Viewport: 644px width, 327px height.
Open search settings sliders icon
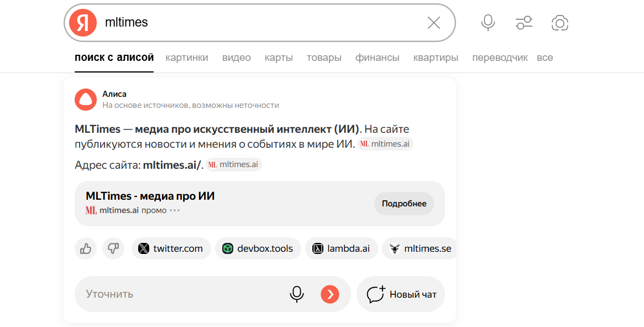click(524, 23)
